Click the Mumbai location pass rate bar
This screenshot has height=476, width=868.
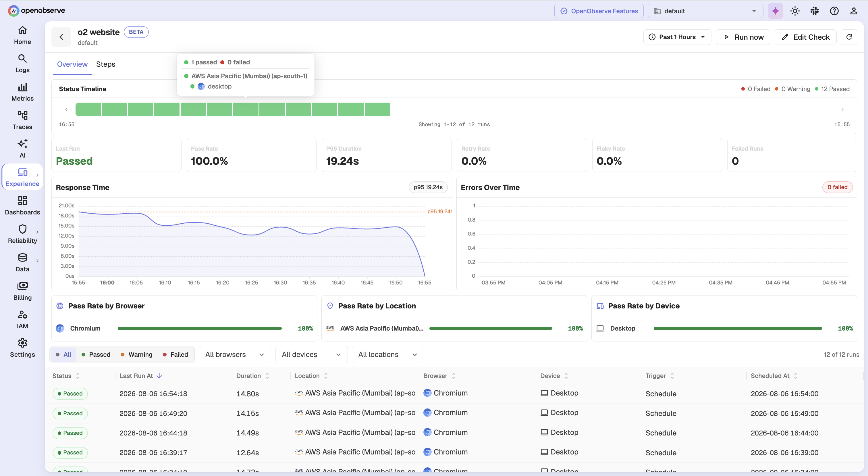tap(490, 328)
